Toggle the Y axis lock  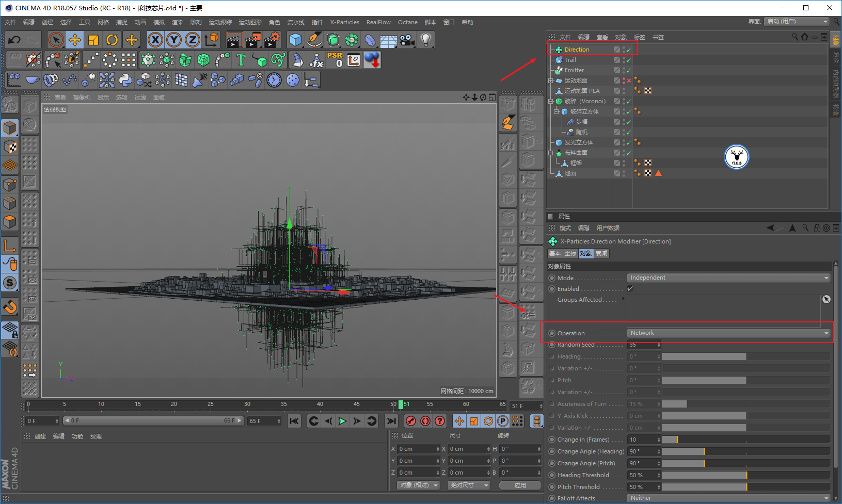174,40
